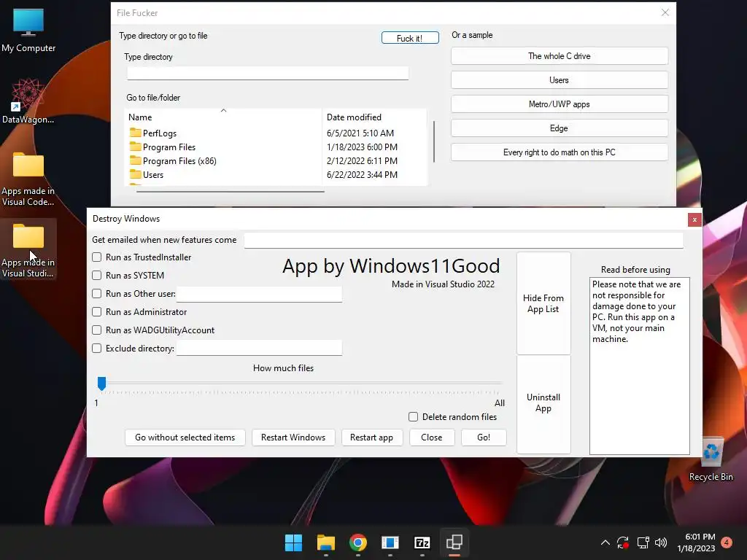Image resolution: width=747 pixels, height=560 pixels.
Task: Click the How much files slider thumb
Action: 101,383
